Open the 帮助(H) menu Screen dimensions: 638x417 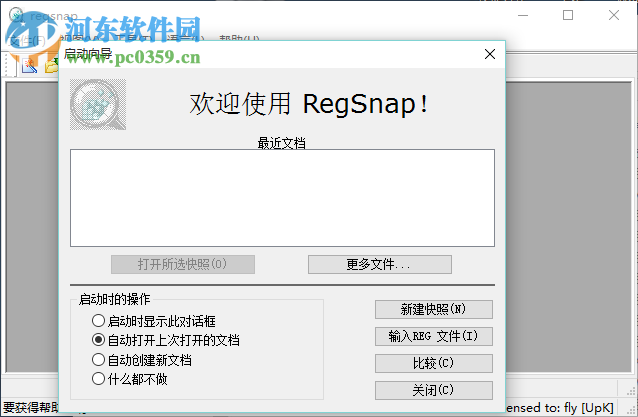click(239, 39)
